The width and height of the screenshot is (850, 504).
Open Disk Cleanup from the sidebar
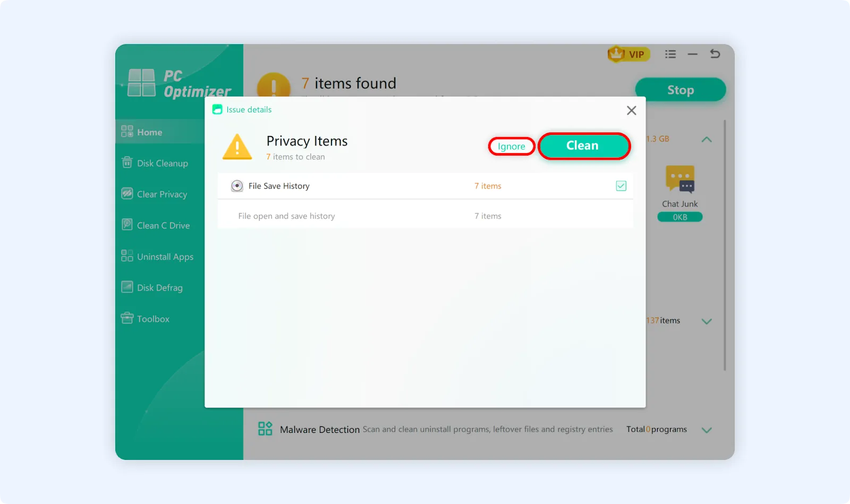click(x=161, y=163)
